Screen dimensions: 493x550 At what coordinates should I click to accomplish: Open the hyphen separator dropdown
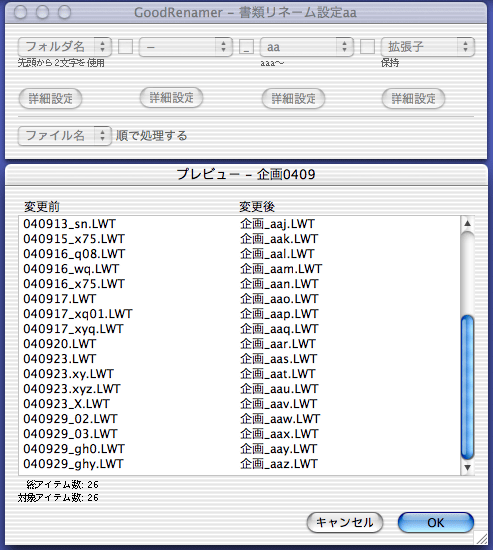click(x=186, y=47)
